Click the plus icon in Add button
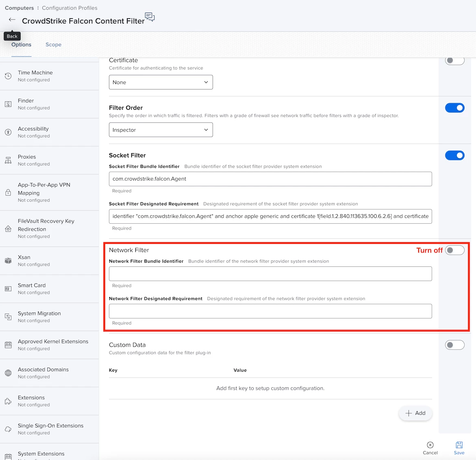 click(409, 413)
